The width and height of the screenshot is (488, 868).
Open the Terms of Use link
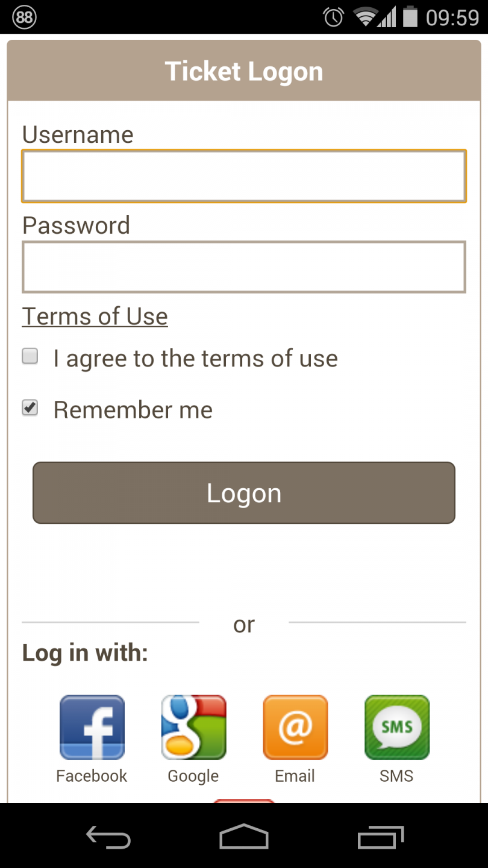95,316
